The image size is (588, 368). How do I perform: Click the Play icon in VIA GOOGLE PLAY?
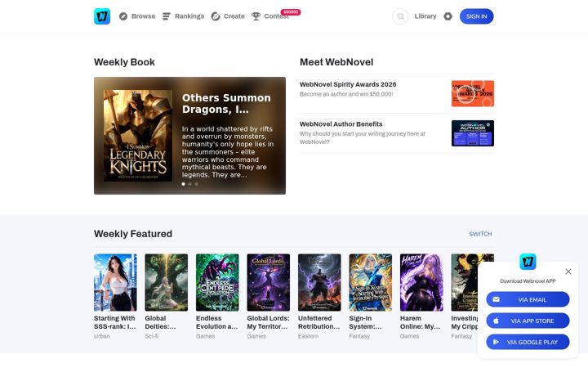coord(496,342)
